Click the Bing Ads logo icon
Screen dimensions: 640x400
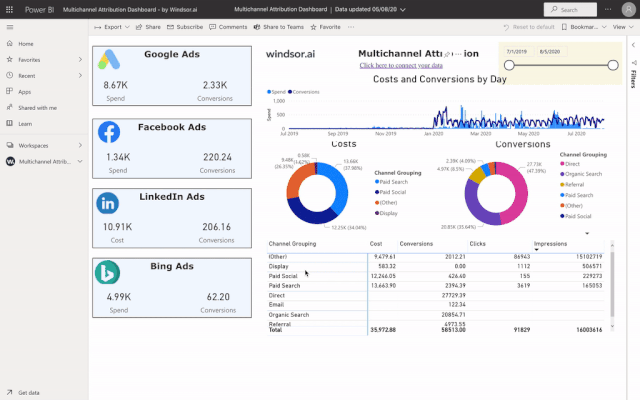[107, 272]
